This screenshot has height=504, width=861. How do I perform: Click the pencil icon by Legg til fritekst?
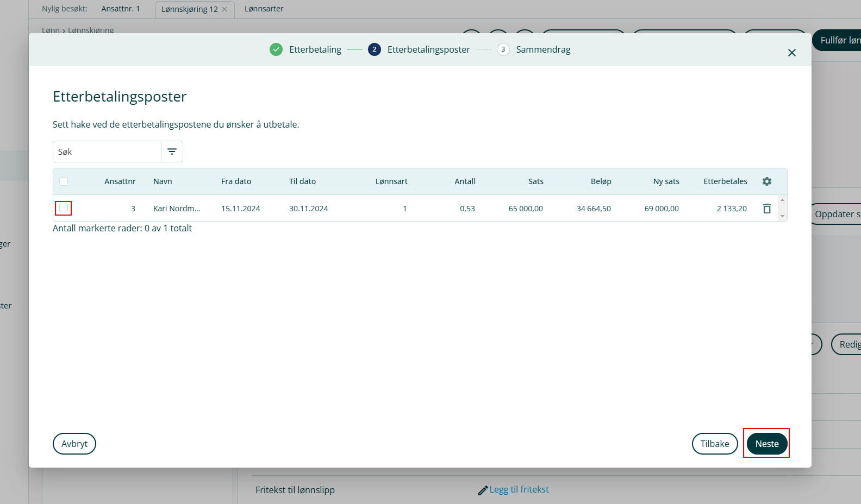pos(482,490)
